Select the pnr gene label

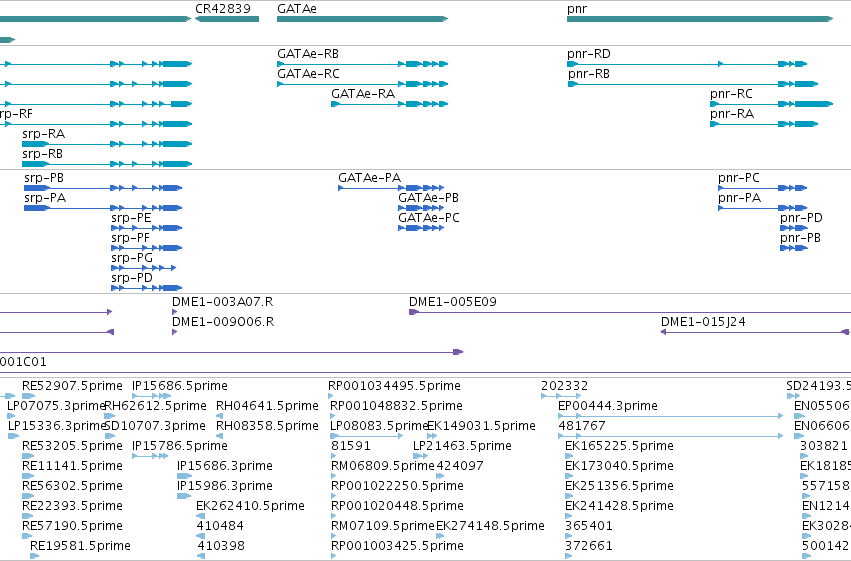point(576,9)
